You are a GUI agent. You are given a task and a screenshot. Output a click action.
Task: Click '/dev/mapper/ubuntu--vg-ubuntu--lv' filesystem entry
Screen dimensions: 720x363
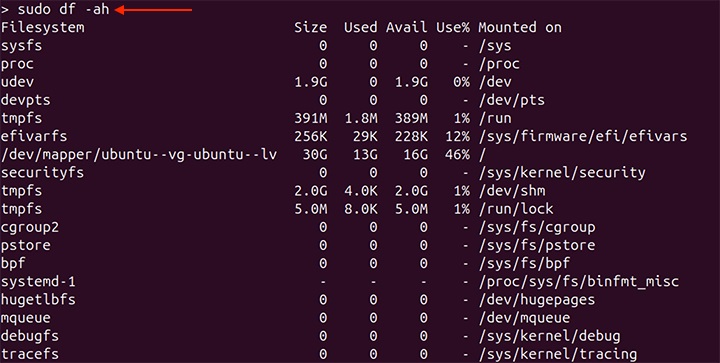(139, 155)
